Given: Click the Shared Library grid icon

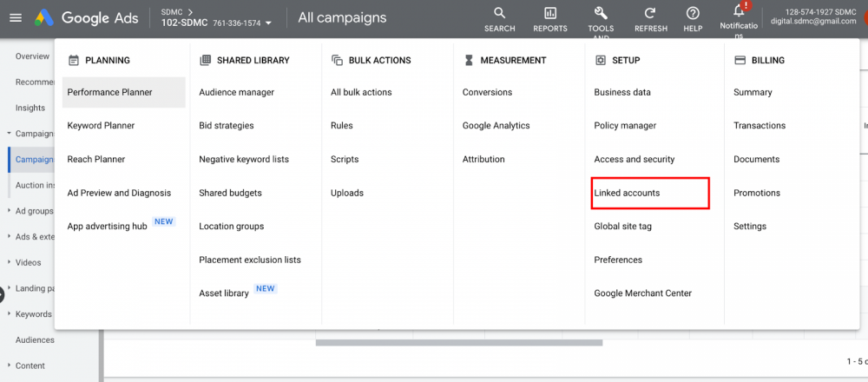Looking at the screenshot, I should coord(205,61).
